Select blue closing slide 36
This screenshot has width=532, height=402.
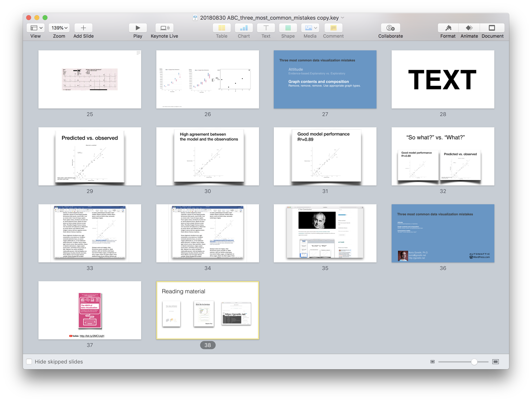(443, 233)
